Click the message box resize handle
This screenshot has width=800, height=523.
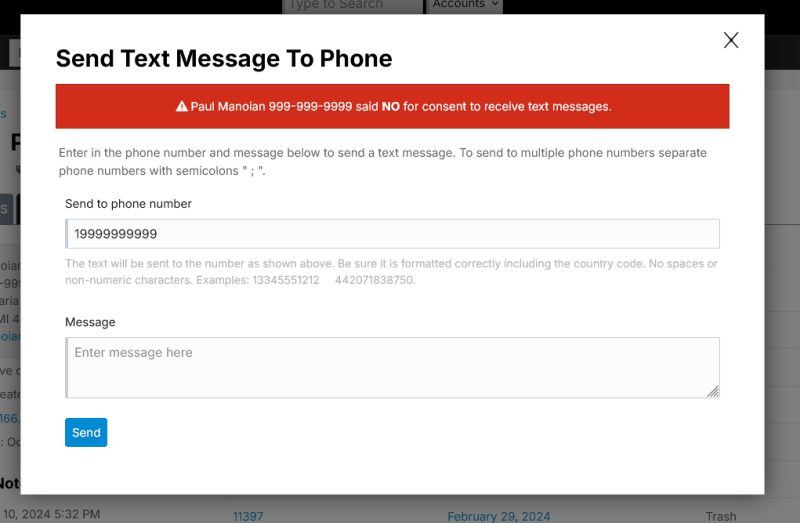pos(713,391)
